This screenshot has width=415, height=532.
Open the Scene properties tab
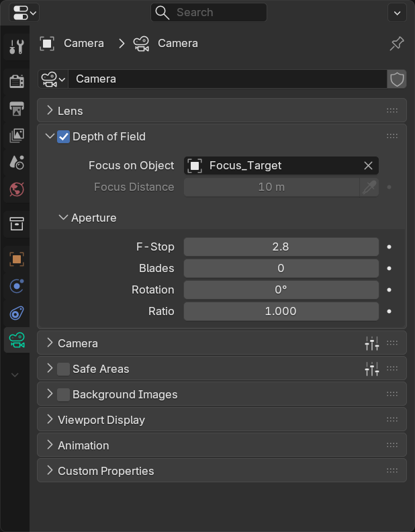tap(17, 162)
